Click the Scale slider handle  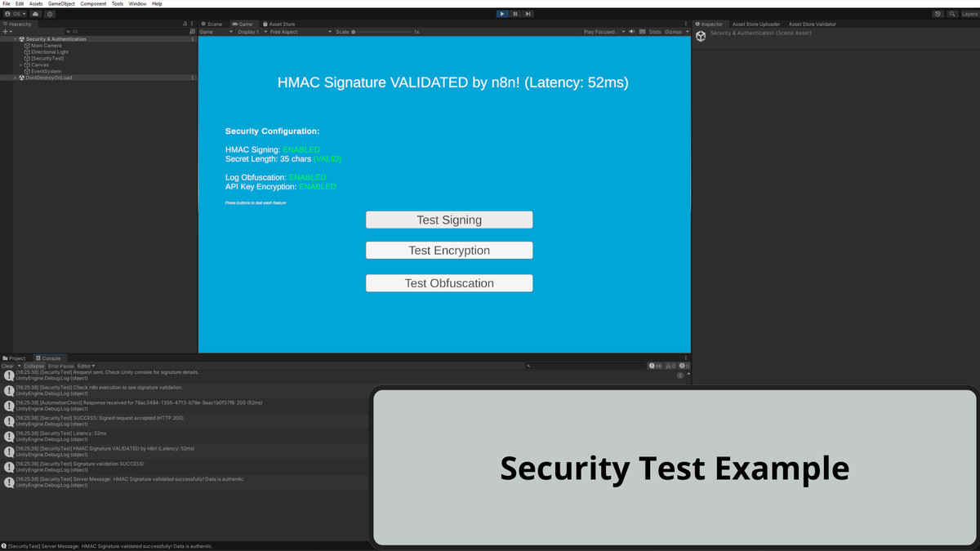pos(354,32)
